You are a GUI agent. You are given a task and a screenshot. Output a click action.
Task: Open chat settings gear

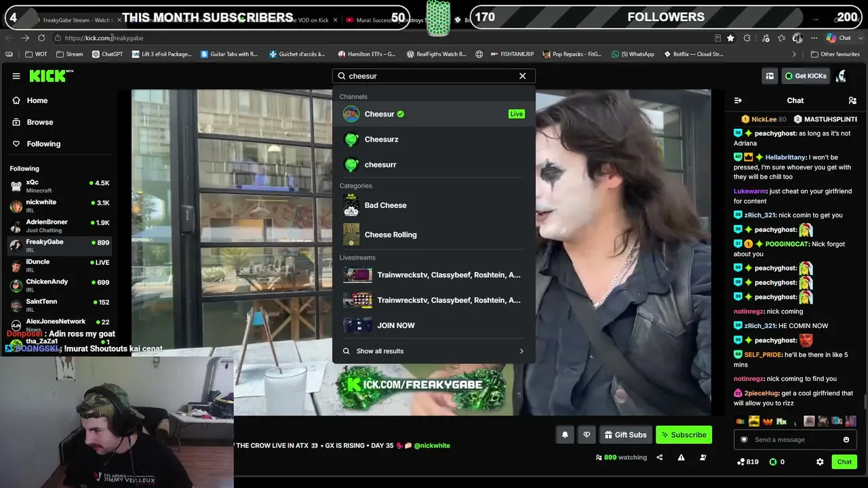820,462
